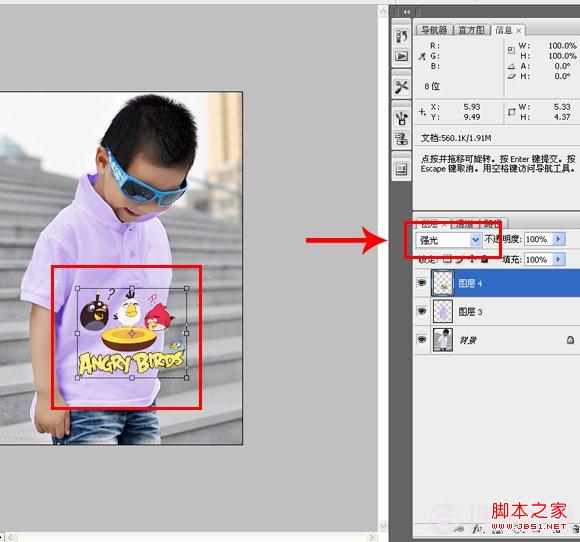Switch to the 直方图 tab
The image size is (580, 542).
coord(471,30)
